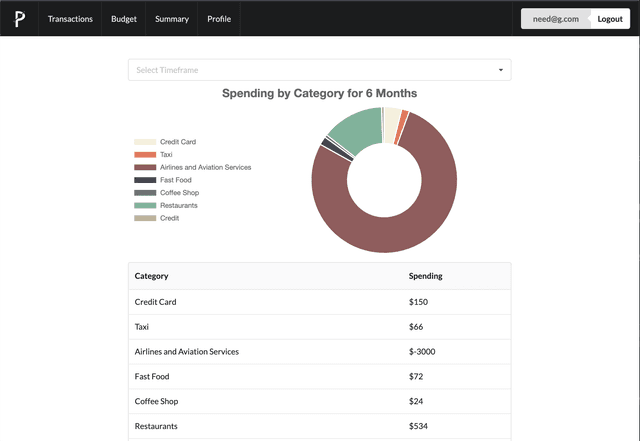Select the Credit Card table row label

click(x=156, y=302)
